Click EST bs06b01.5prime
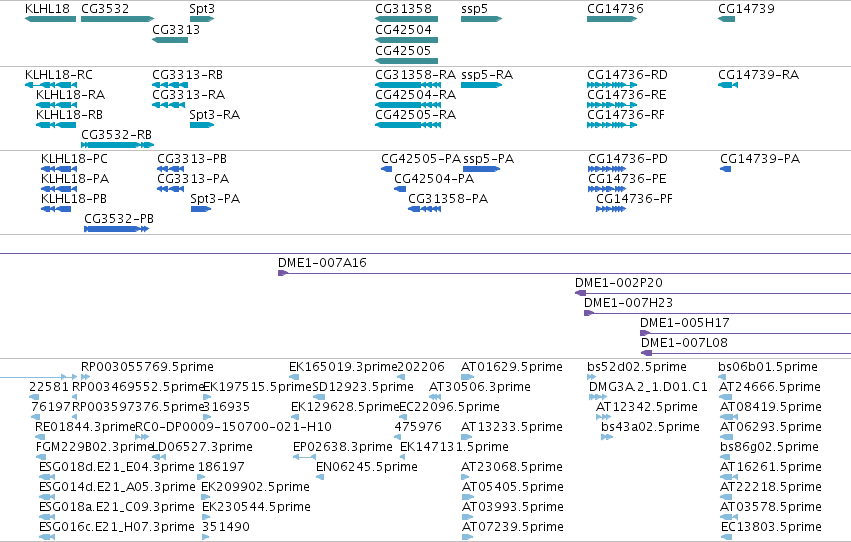 pyautogui.click(x=722, y=377)
